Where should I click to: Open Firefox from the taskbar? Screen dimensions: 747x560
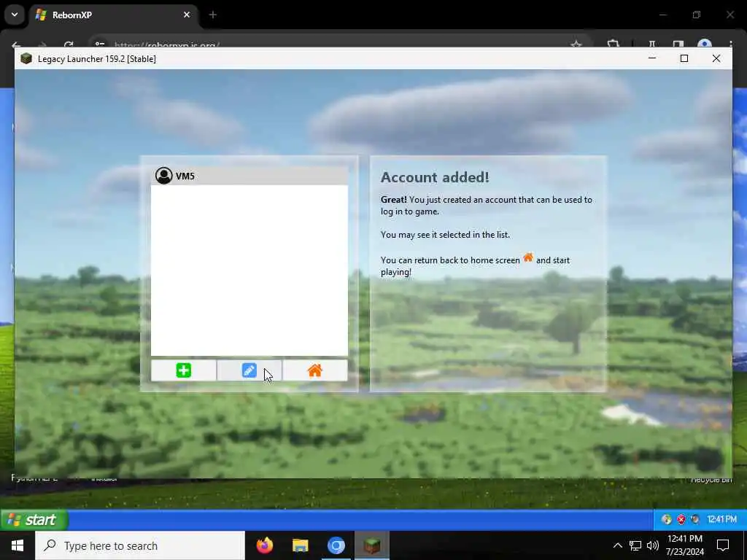pyautogui.click(x=264, y=545)
